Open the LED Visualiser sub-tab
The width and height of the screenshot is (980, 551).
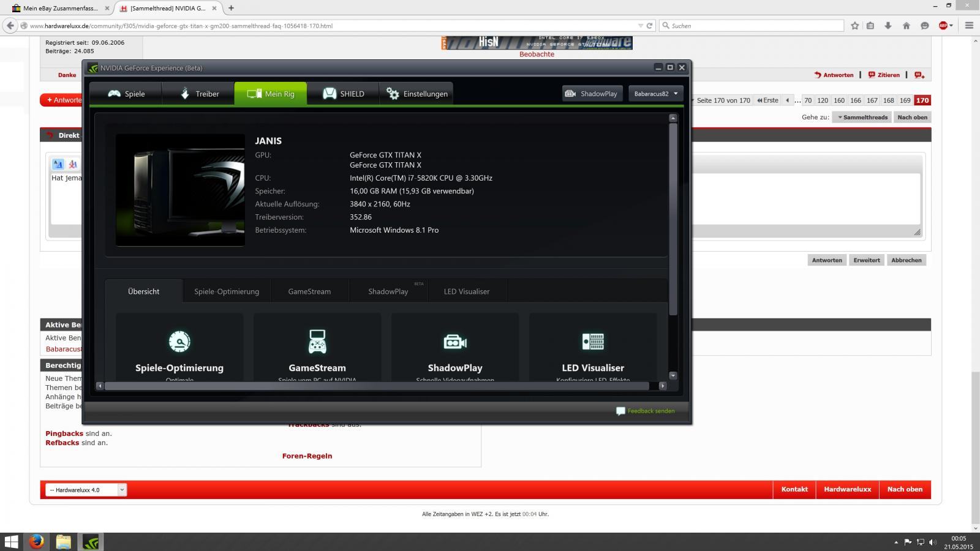click(x=467, y=291)
